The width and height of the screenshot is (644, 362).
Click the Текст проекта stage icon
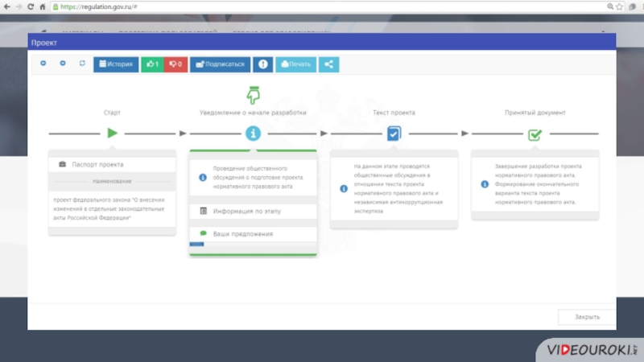coord(394,134)
